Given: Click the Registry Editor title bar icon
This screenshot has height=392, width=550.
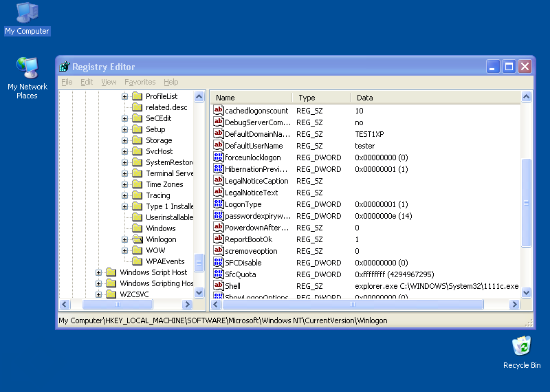Looking at the screenshot, I should point(65,66).
